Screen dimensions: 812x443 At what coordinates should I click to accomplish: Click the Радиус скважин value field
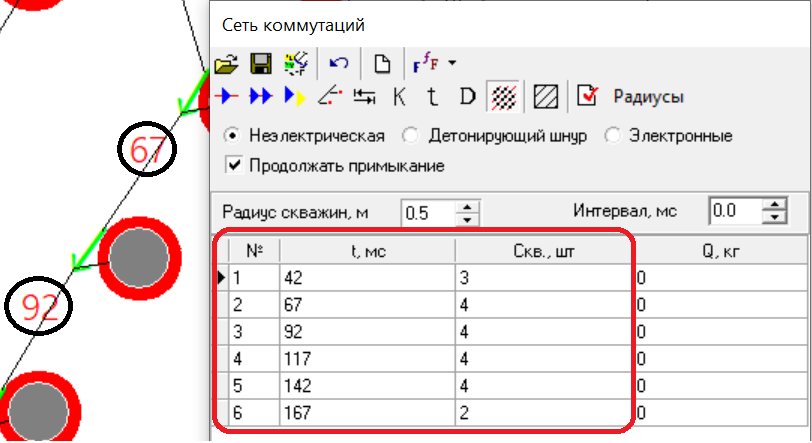click(428, 213)
